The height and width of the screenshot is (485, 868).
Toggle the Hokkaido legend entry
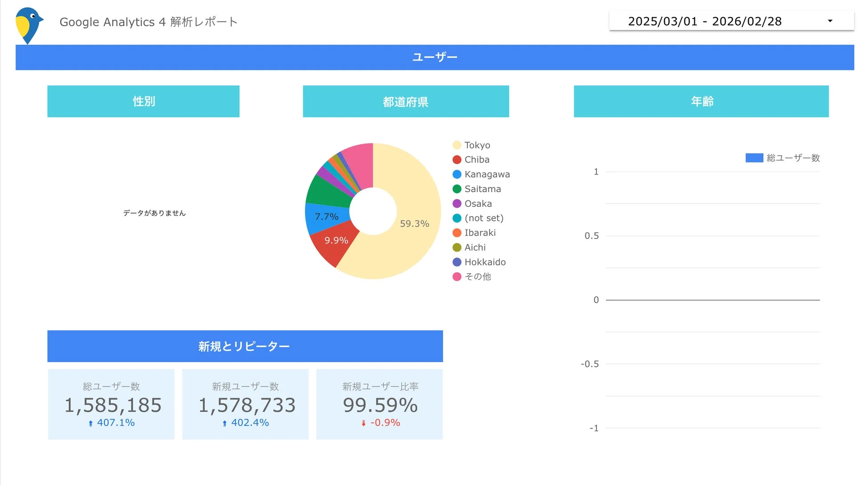click(x=484, y=262)
